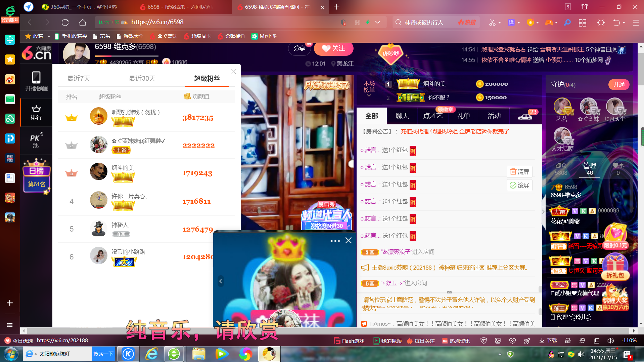Toggle night mode sun icon

click(x=601, y=23)
